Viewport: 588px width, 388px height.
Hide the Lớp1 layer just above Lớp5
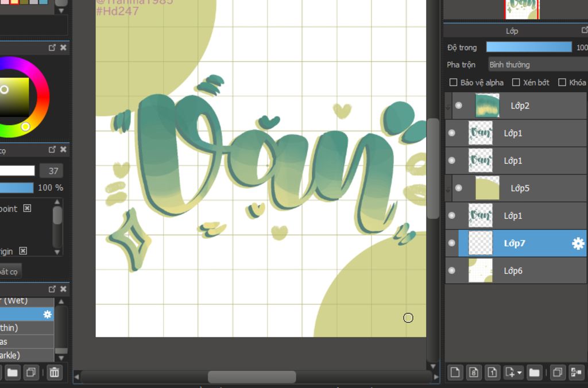coord(452,161)
